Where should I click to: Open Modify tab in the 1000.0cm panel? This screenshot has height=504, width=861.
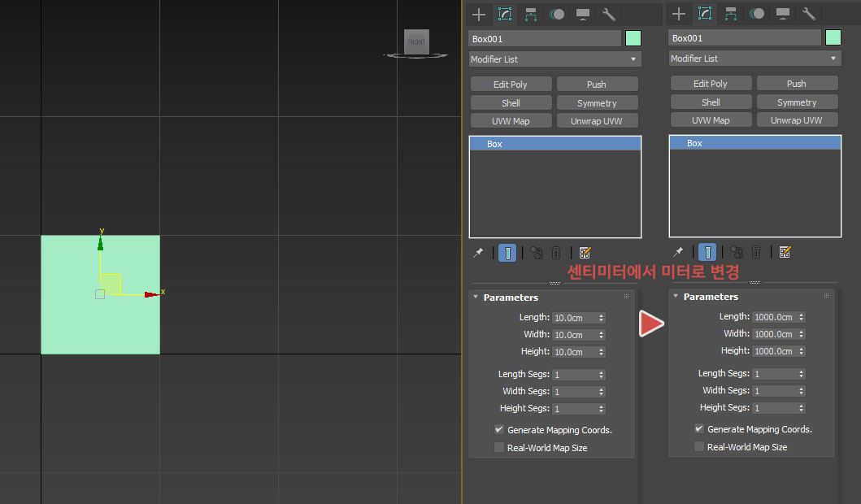tap(705, 14)
